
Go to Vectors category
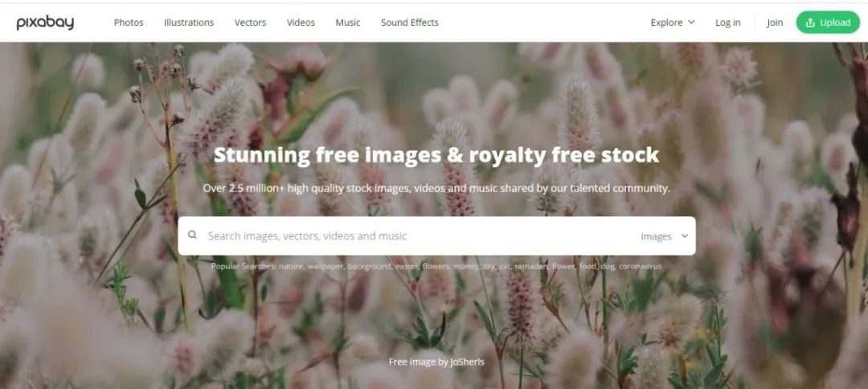(x=250, y=23)
